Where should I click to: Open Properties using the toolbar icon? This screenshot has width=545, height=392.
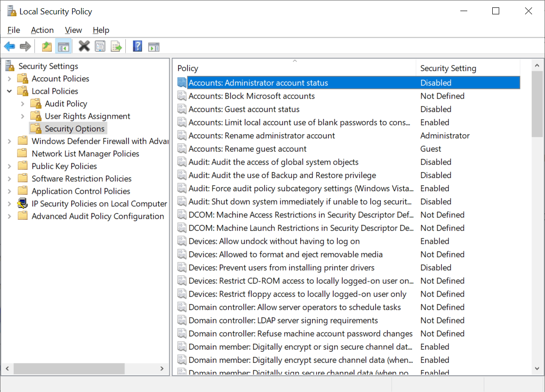coord(100,46)
